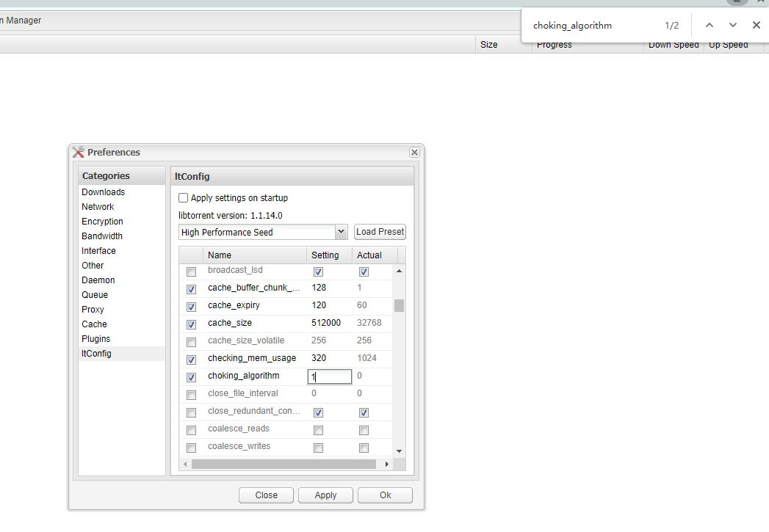769x532 pixels.
Task: Click cache_size setting value 512000
Action: tap(326, 323)
